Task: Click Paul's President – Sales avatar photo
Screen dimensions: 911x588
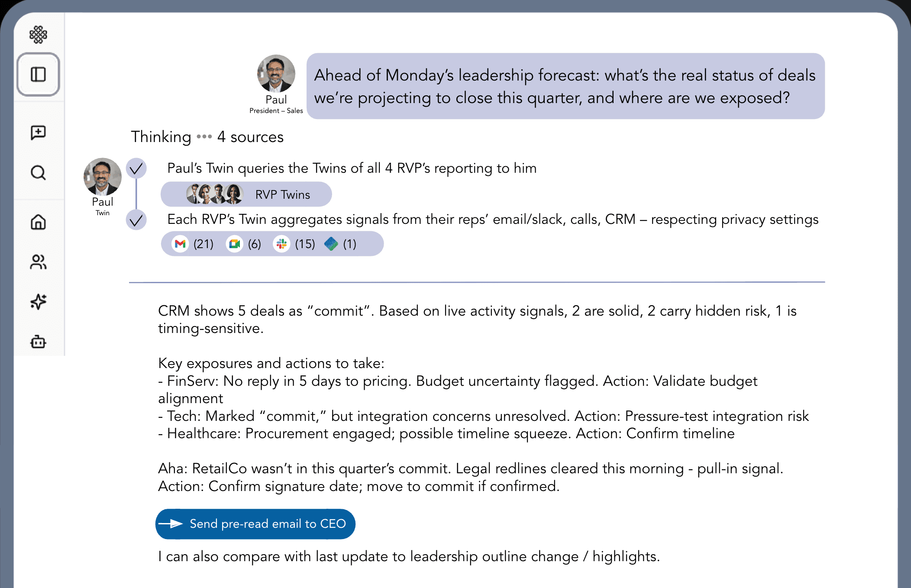Action: 276,74
